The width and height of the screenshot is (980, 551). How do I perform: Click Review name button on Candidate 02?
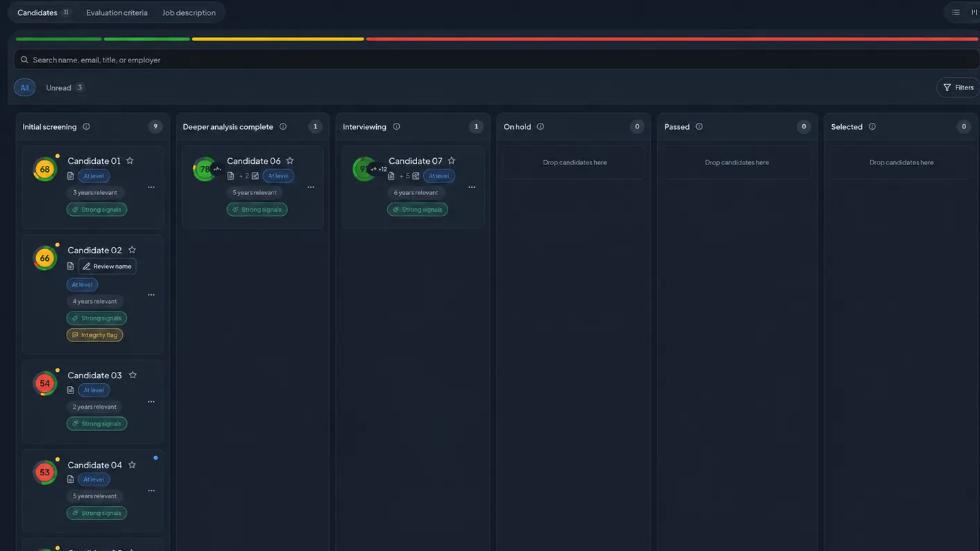pos(107,266)
